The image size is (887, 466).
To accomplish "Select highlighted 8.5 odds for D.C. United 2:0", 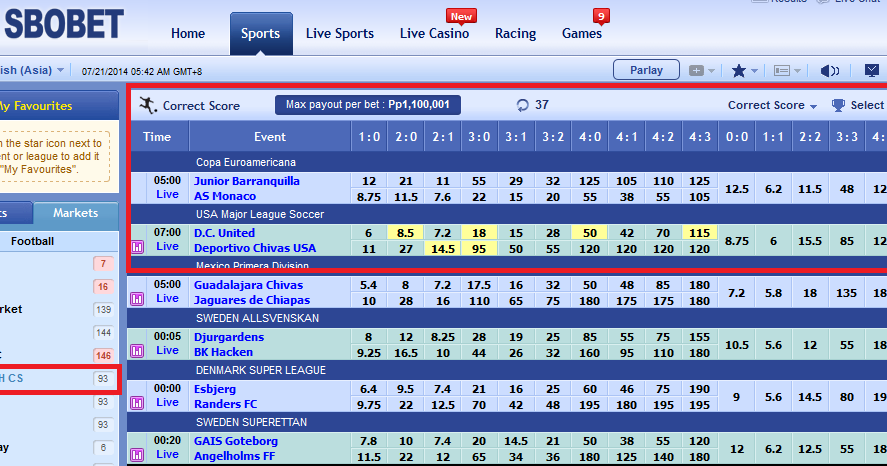I will (406, 233).
